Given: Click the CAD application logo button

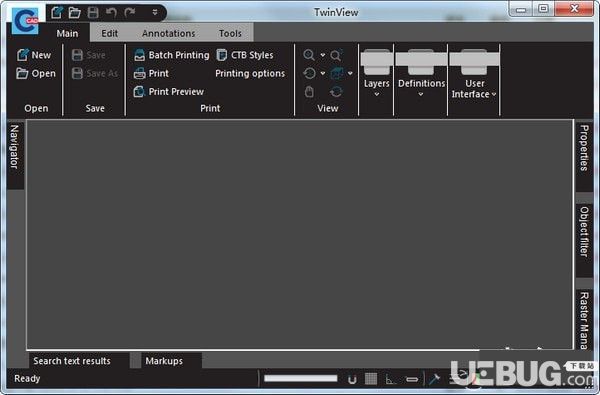Looking at the screenshot, I should 25,21.
